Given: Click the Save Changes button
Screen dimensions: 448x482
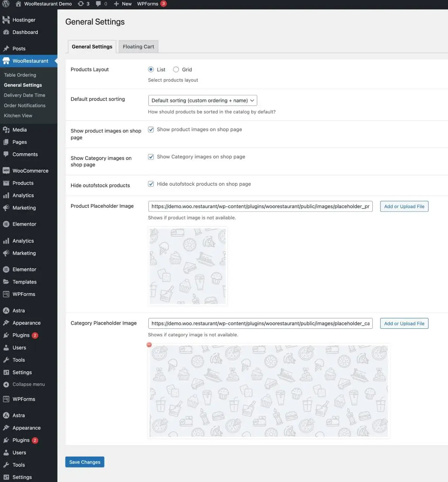Looking at the screenshot, I should (x=85, y=462).
